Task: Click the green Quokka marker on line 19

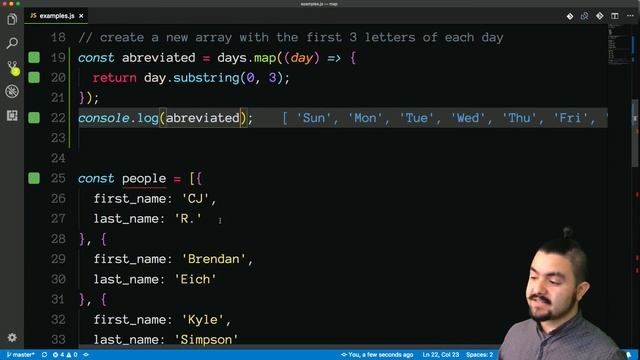Action: [34, 58]
